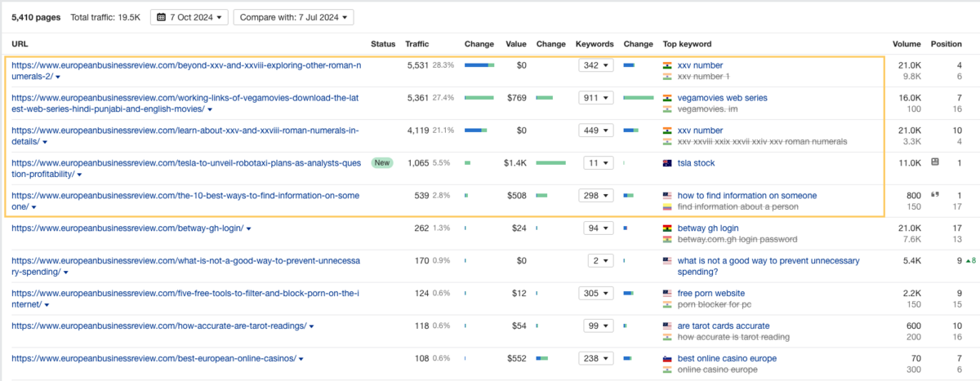Image resolution: width=980 pixels, height=381 pixels.
Task: Expand the 11 keywords dropdown
Action: tap(598, 163)
